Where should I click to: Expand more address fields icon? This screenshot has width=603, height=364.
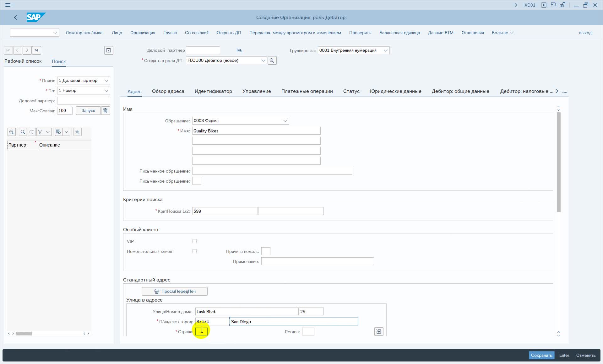click(x=379, y=332)
